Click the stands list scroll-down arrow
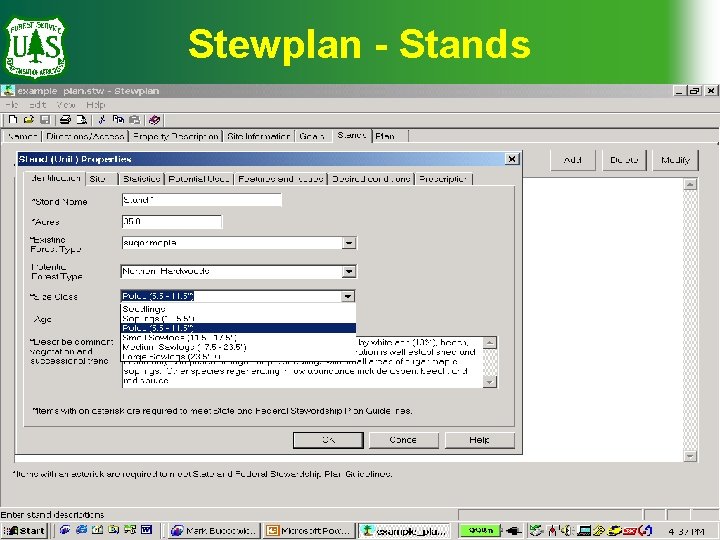The width and height of the screenshot is (720, 540). coord(690,456)
